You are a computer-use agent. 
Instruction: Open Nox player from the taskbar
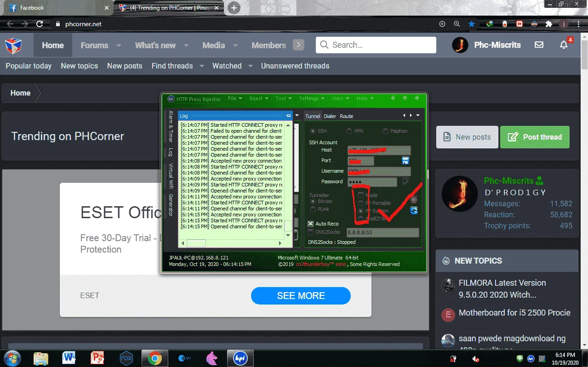[x=126, y=358]
